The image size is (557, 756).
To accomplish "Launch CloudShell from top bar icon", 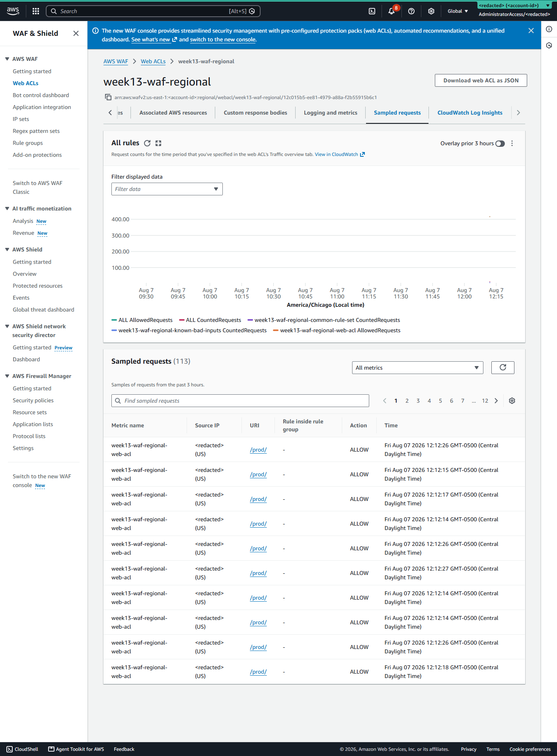I will pyautogui.click(x=372, y=11).
